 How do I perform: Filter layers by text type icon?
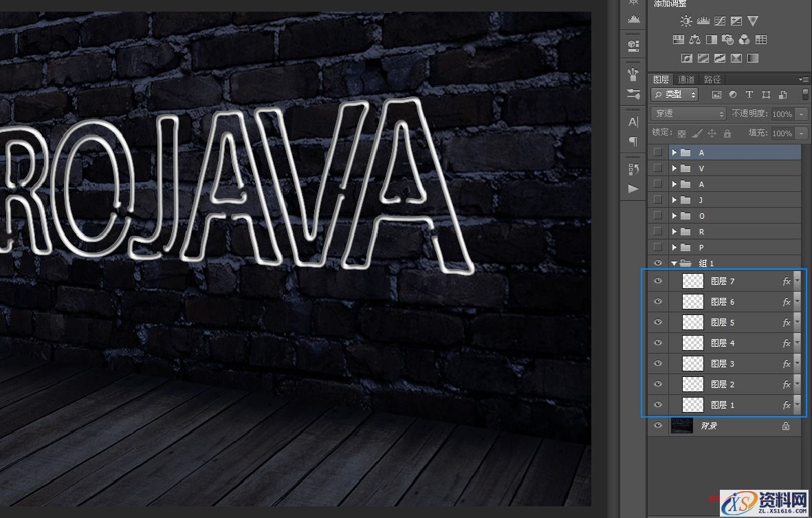point(749,95)
